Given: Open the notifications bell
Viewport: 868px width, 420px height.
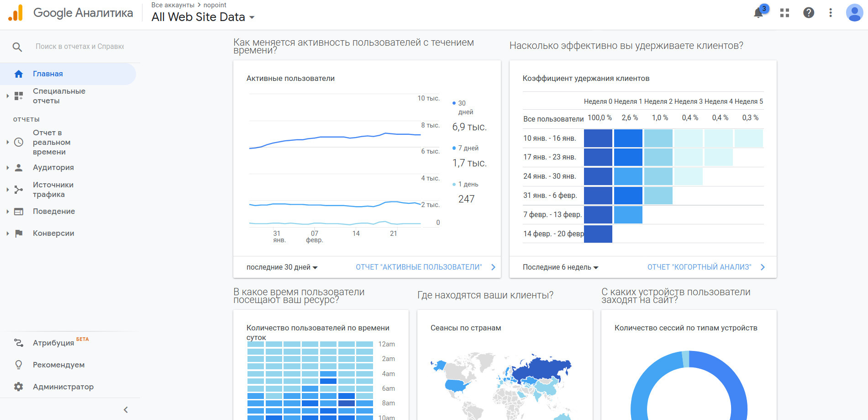Looking at the screenshot, I should click(758, 13).
